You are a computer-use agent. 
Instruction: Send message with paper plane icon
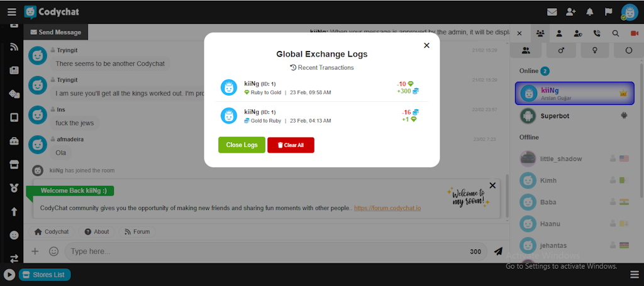click(x=498, y=251)
